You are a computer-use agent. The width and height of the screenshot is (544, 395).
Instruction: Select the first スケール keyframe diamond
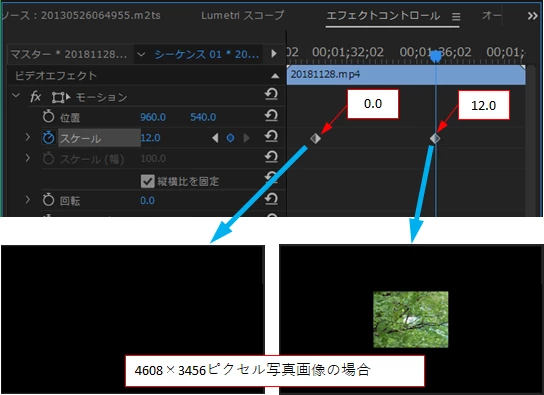(315, 138)
